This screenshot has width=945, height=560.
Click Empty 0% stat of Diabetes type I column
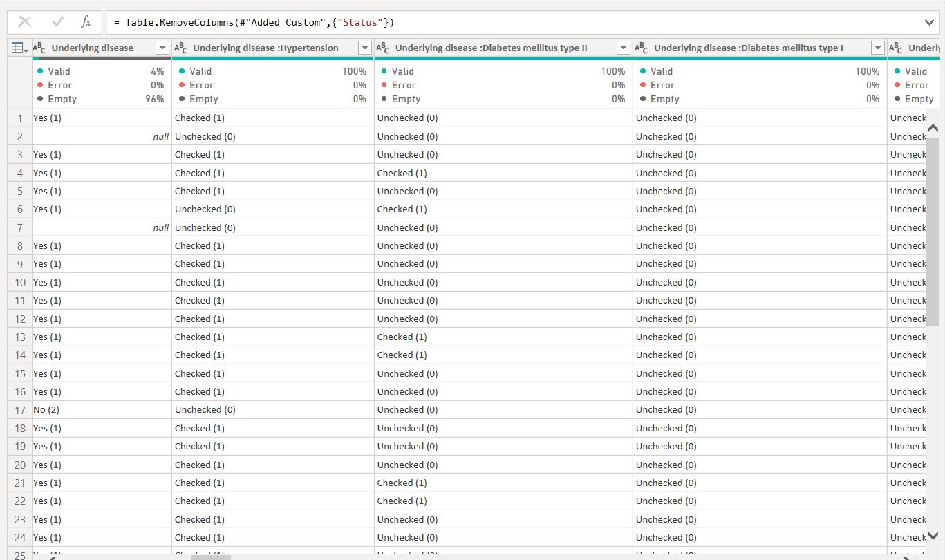pos(760,99)
